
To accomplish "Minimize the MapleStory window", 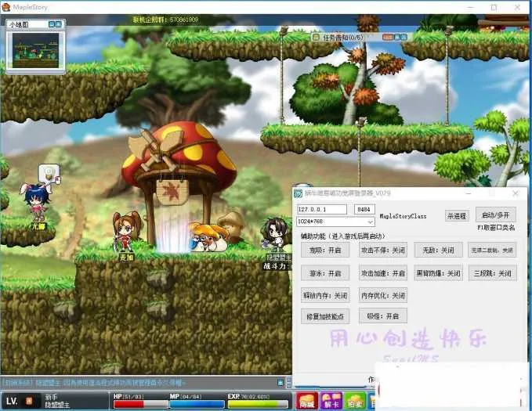I will pyautogui.click(x=471, y=7).
